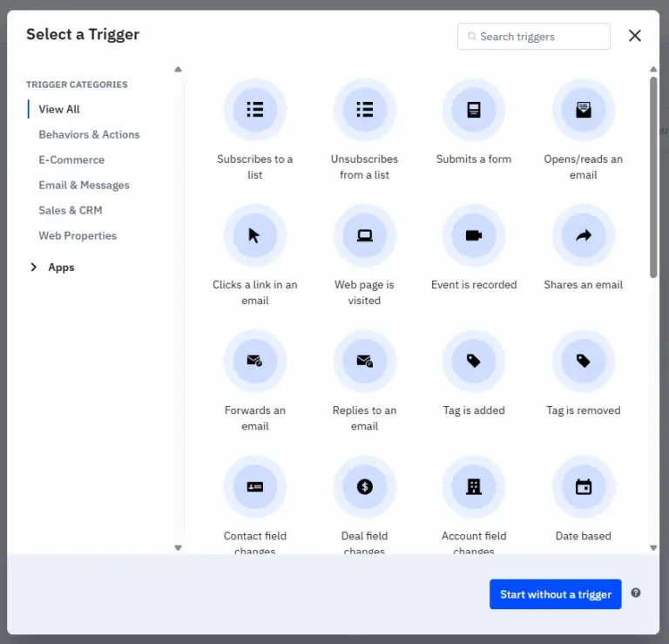This screenshot has width=669, height=644.
Task: Expand the Apps section chevron
Action: [x=34, y=268]
